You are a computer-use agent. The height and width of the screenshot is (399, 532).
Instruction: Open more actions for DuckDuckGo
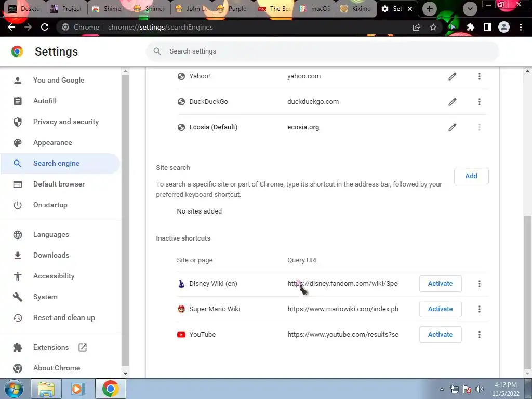tap(480, 102)
